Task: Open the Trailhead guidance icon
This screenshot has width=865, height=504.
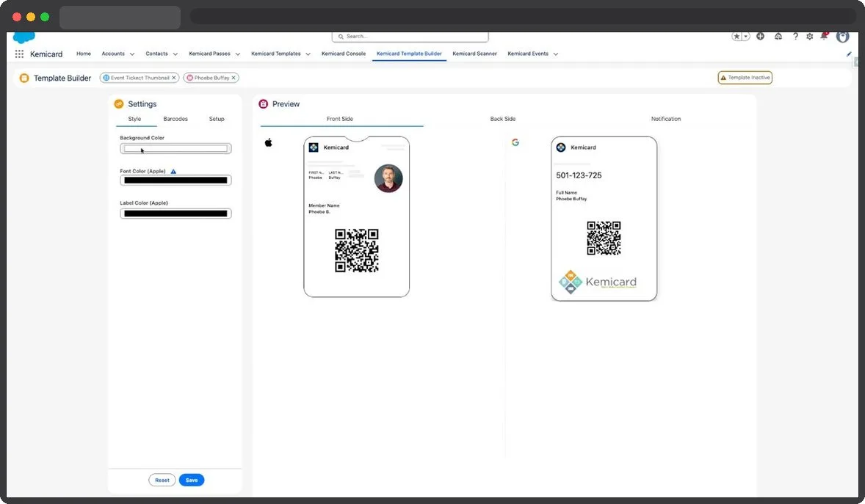Action: coord(778,37)
